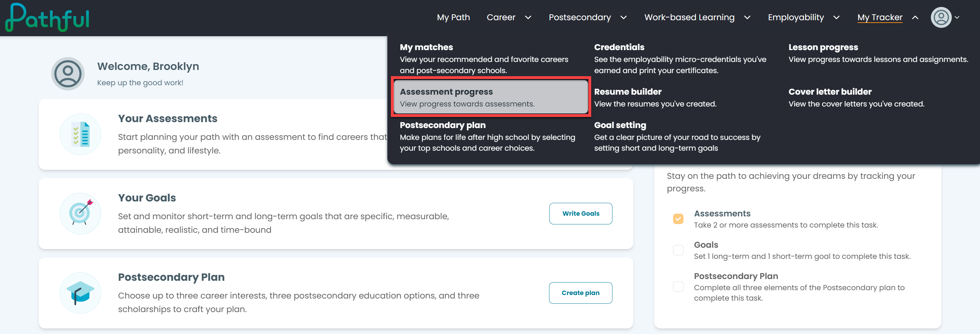Toggle the Assessments task checkbox
This screenshot has width=980, height=334.
678,219
